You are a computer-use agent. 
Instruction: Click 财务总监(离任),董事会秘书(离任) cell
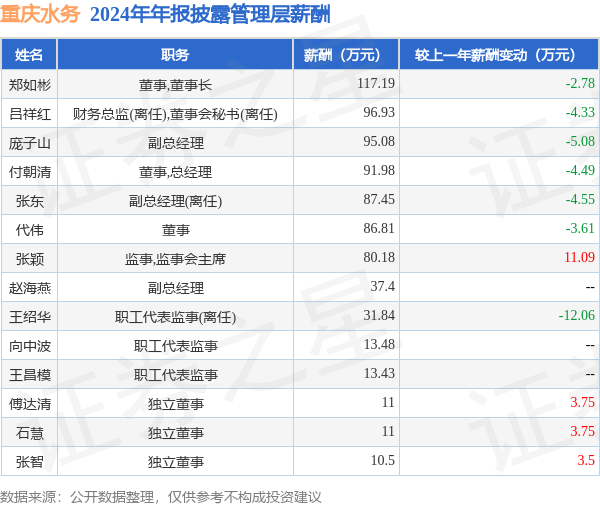coord(175,114)
